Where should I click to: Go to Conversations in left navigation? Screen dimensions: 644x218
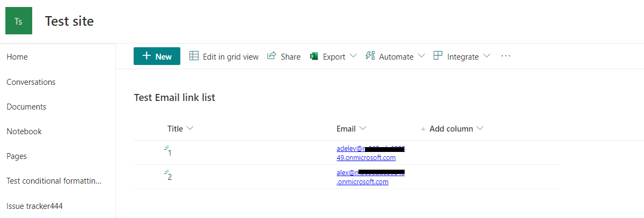click(x=31, y=82)
